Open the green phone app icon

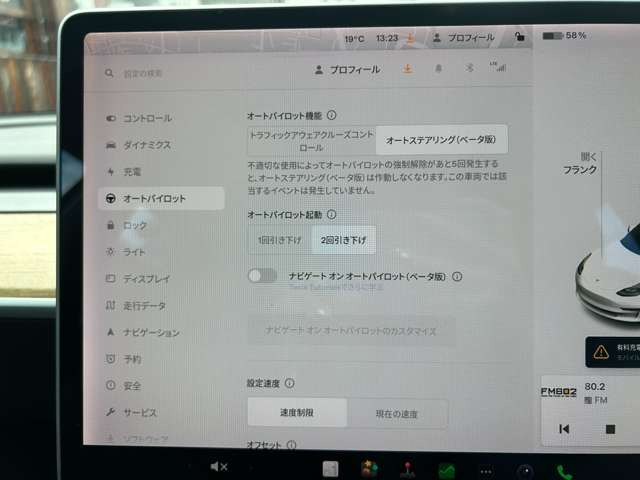pyautogui.click(x=565, y=471)
